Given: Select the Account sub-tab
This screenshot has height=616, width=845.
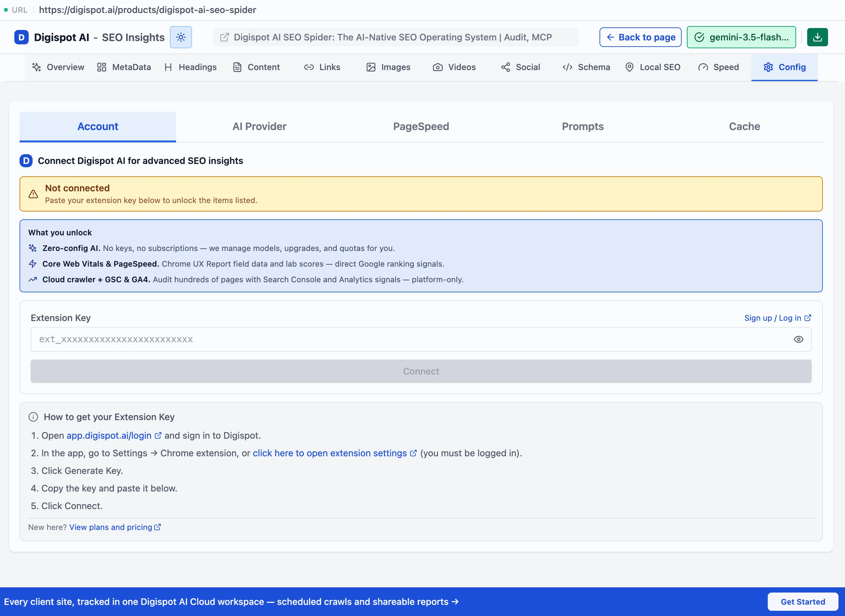Looking at the screenshot, I should (98, 126).
